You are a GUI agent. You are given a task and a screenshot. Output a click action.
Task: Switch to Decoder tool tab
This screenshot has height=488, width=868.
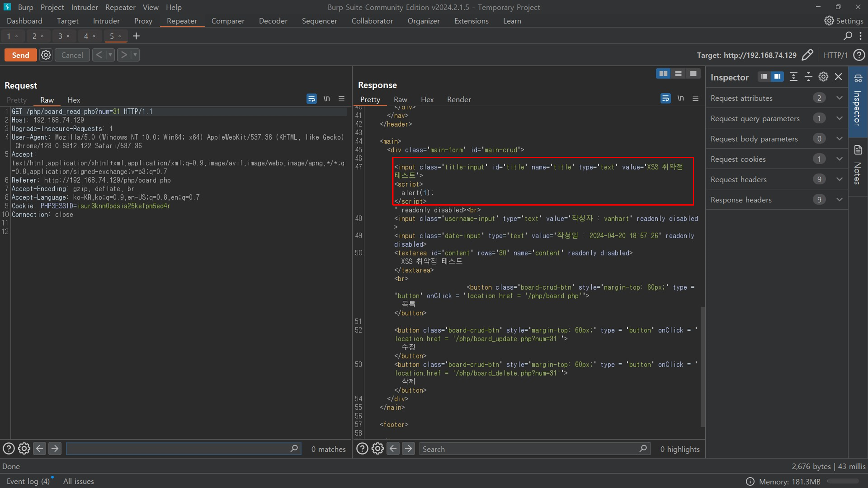point(273,21)
